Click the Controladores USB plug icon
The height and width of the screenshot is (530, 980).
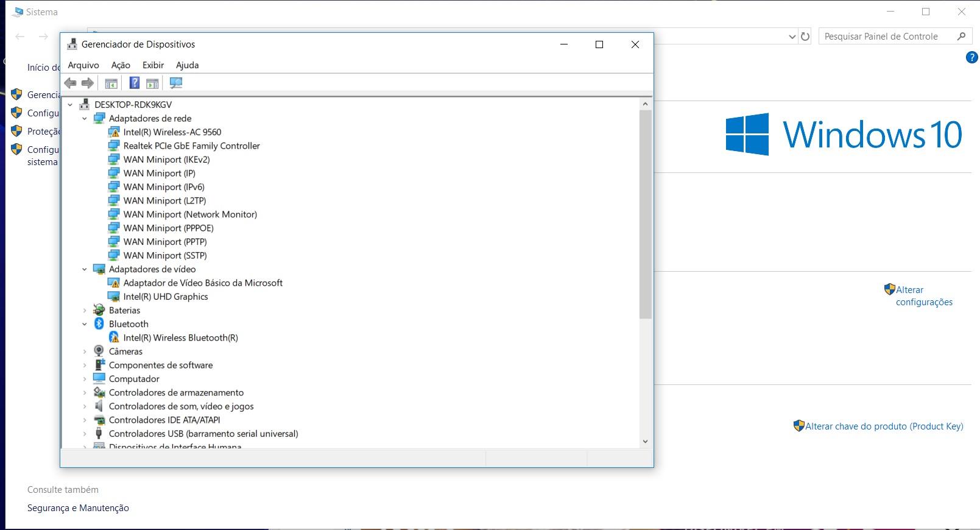click(x=99, y=433)
